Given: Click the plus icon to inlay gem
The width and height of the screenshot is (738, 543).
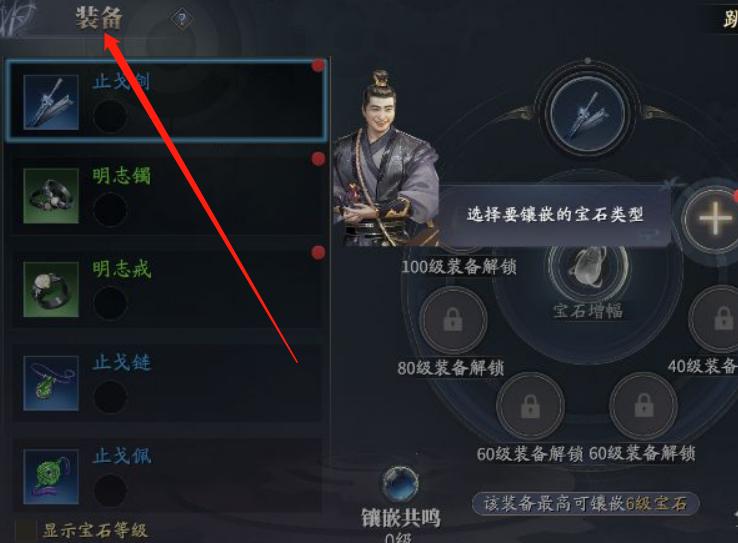Looking at the screenshot, I should coord(714,219).
